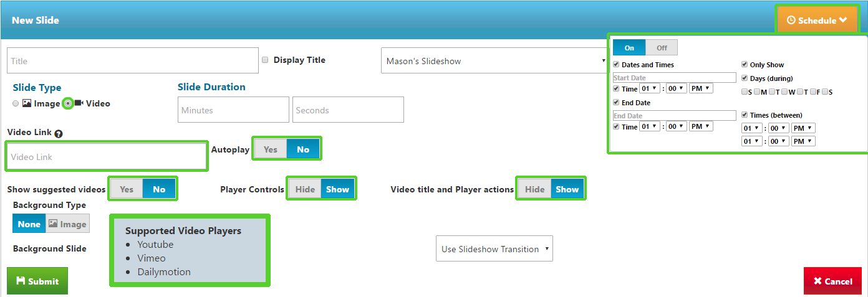Viewport: 868px width, 297px height.
Task: Submit the new slide
Action: pos(37,281)
